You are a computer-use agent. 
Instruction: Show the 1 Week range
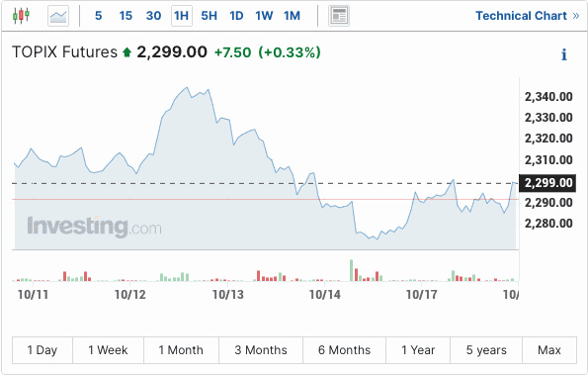pos(108,350)
